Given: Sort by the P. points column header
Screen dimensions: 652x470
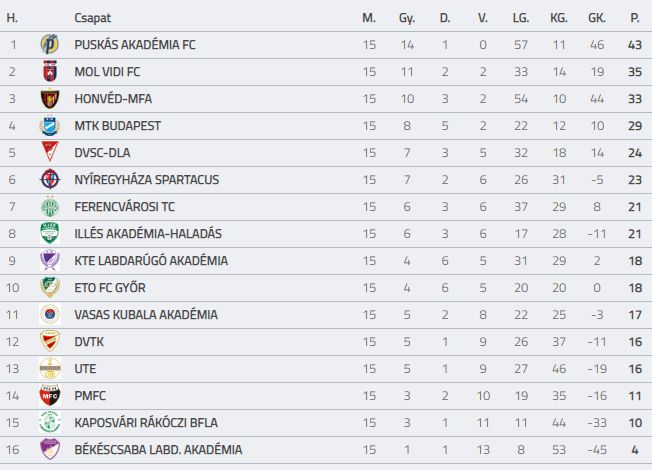Looking at the screenshot, I should click(635, 18).
